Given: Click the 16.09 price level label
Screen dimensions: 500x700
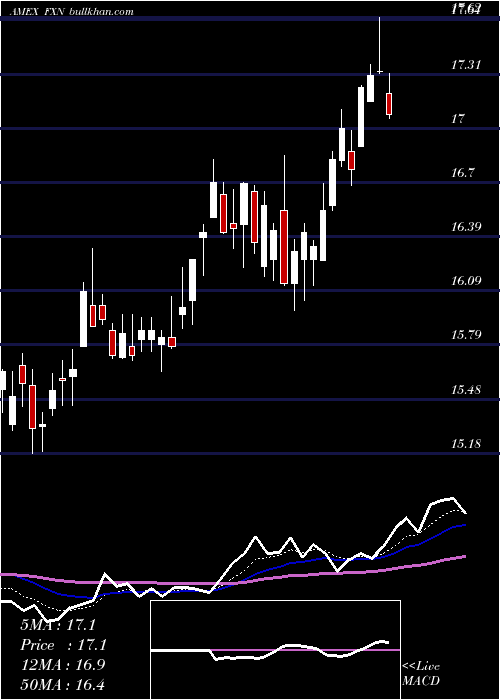Looking at the screenshot, I should point(466,281).
